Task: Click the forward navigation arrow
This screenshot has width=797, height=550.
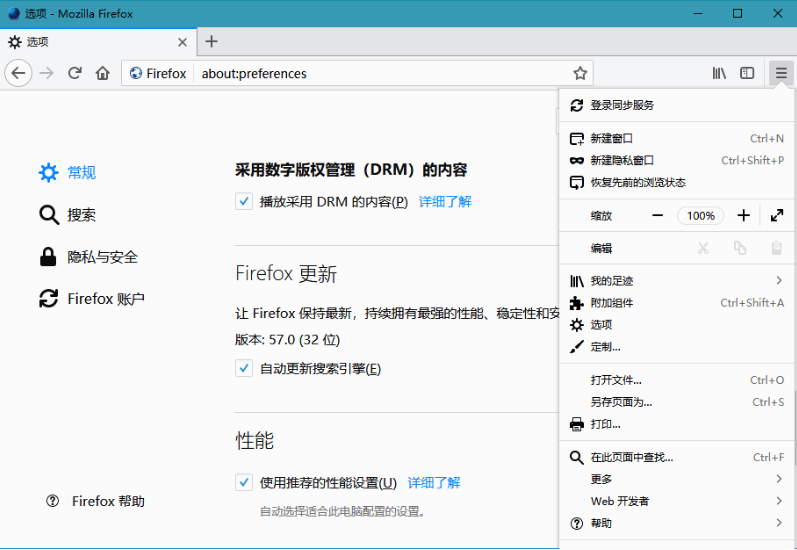Action: pyautogui.click(x=46, y=73)
